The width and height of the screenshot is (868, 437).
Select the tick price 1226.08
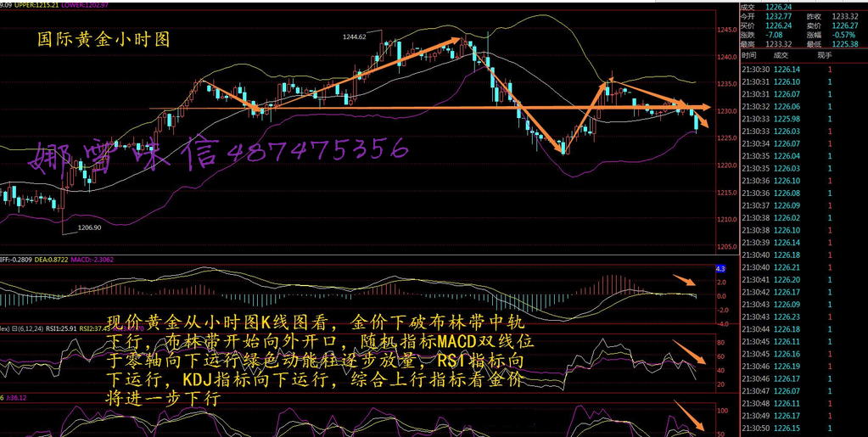tap(787, 193)
